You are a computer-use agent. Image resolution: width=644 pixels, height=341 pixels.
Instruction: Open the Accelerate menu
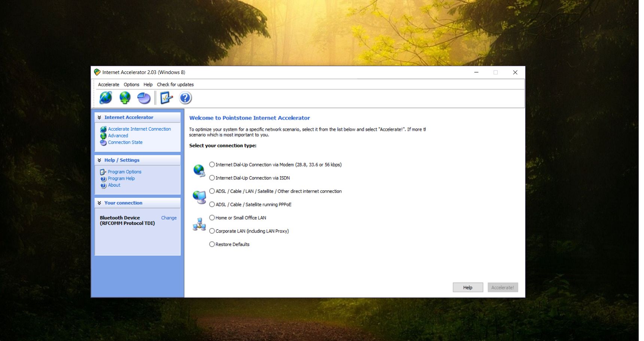(109, 85)
